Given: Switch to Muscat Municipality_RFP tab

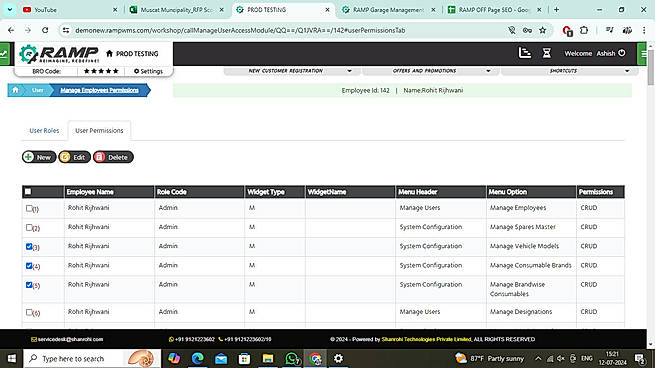Looking at the screenshot, I should [177, 10].
